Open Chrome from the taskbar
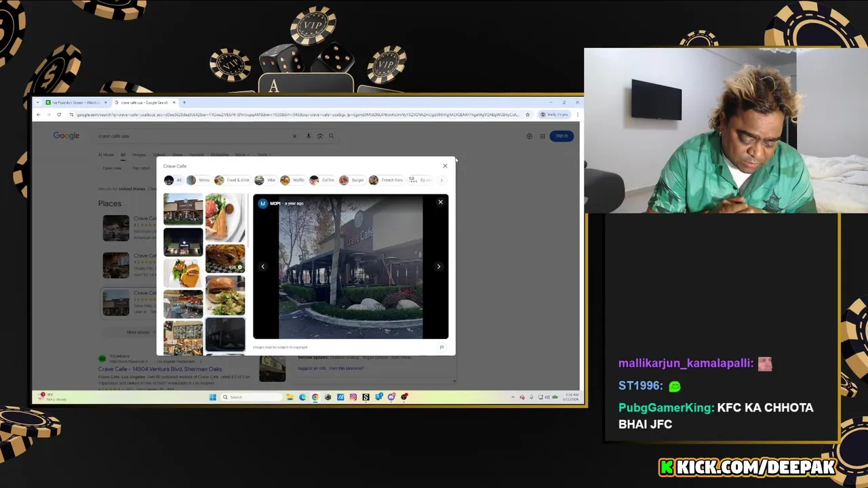Viewport: 868px width, 488px height. point(315,397)
